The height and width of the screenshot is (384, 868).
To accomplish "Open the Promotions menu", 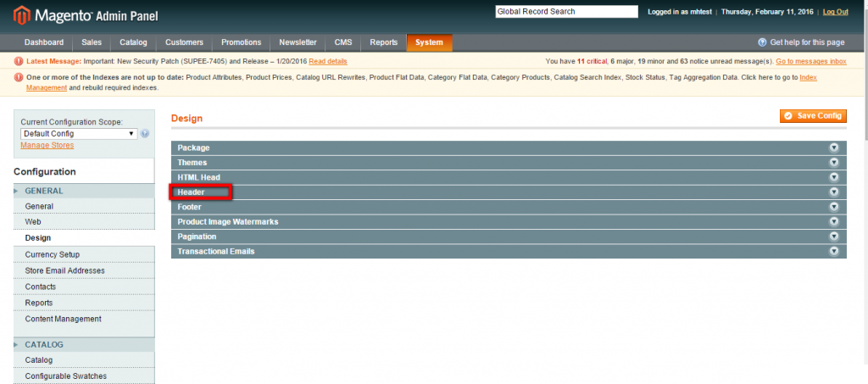I will pos(242,42).
